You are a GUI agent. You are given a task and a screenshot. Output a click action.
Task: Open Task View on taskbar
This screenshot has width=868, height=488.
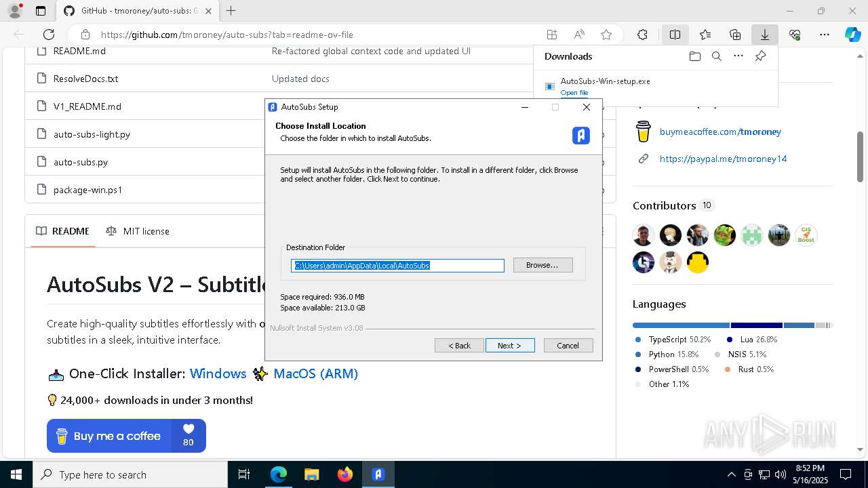(244, 474)
